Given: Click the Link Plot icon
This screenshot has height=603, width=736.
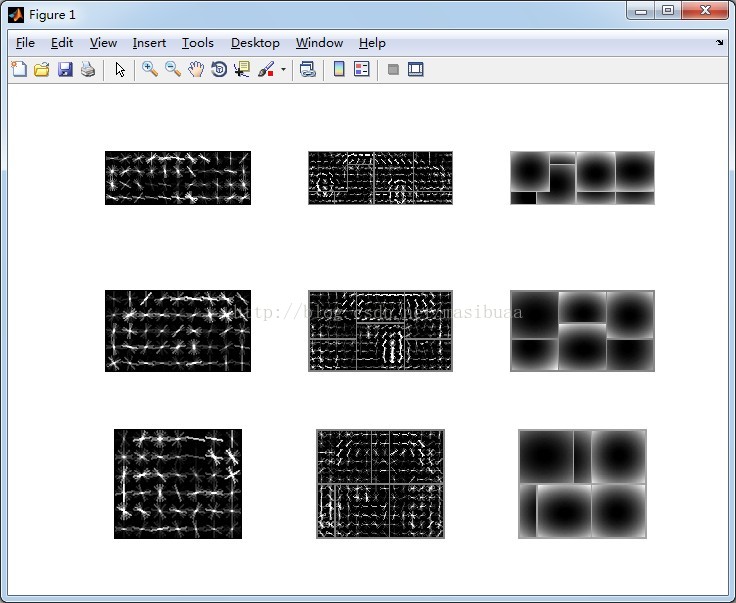Looking at the screenshot, I should pyautogui.click(x=307, y=69).
